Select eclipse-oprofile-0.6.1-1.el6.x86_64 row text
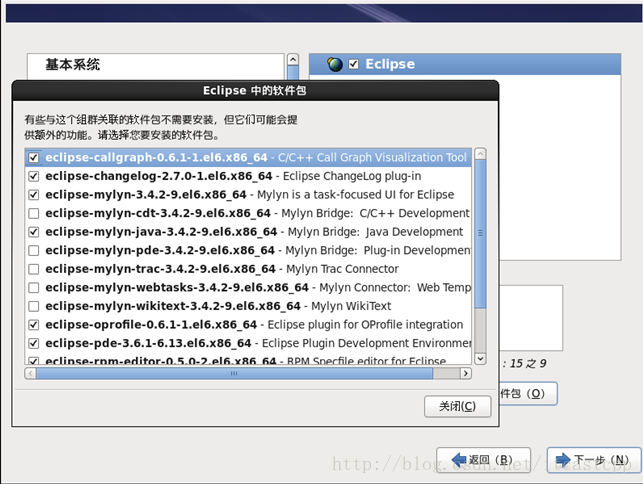The image size is (643, 484). [x=151, y=325]
